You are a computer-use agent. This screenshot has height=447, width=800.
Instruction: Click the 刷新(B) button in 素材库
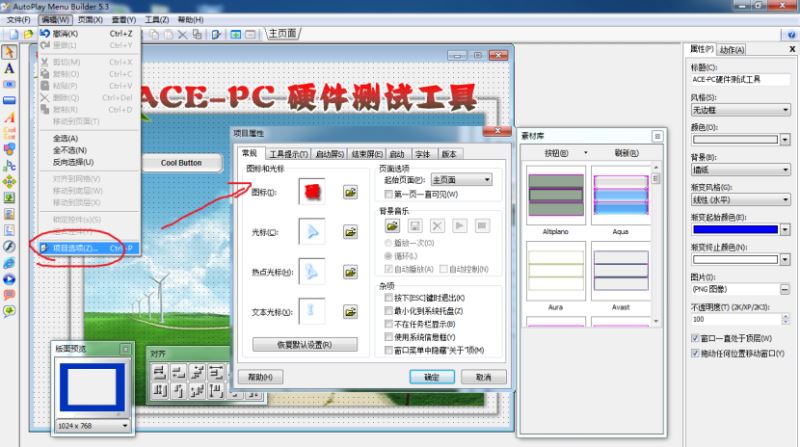tap(627, 153)
